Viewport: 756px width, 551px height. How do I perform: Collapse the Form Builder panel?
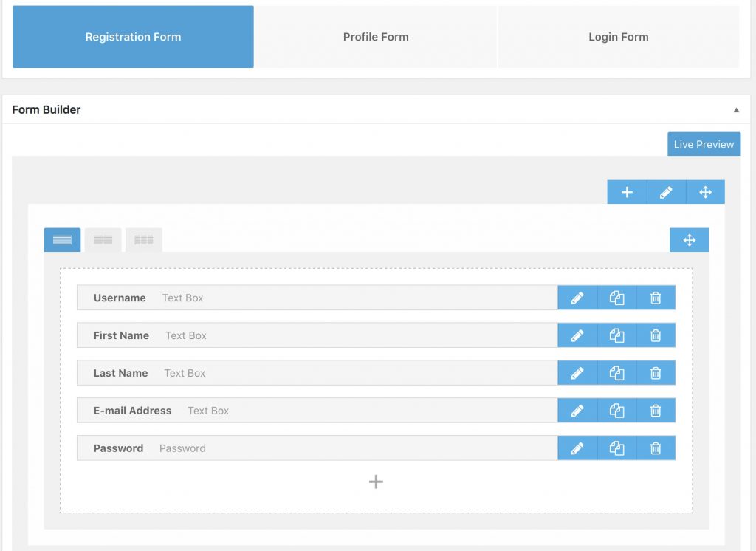coord(736,110)
